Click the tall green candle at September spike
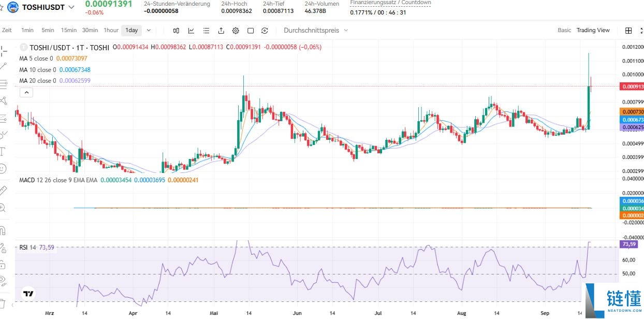This screenshot has width=644, height=319. coord(589,108)
